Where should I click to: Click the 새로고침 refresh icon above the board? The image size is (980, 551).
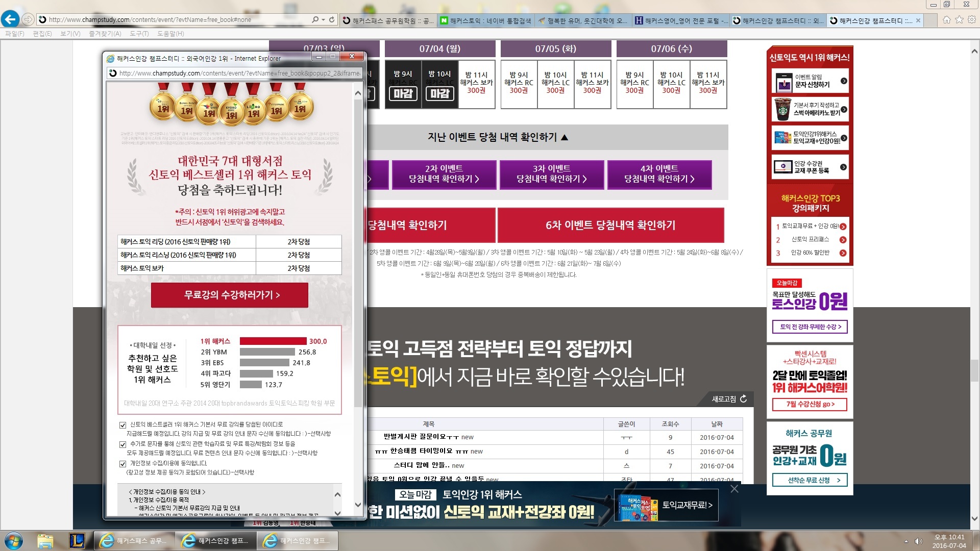click(743, 399)
